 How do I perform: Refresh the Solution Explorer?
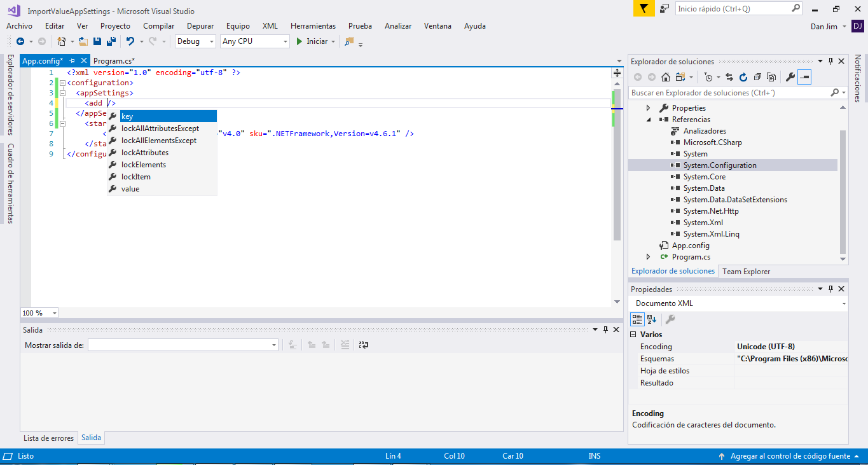[x=743, y=77]
